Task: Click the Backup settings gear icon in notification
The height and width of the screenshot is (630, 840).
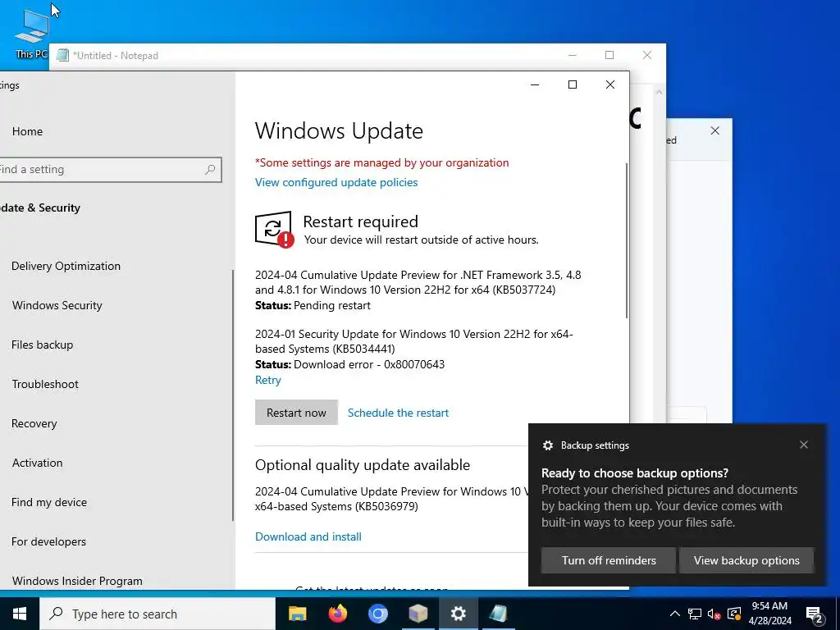Action: tap(547, 445)
